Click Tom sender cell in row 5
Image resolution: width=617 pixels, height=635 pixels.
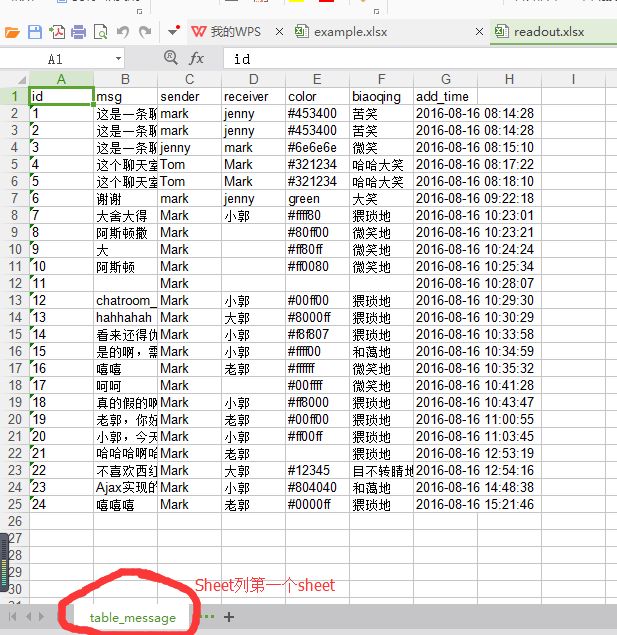(x=189, y=164)
